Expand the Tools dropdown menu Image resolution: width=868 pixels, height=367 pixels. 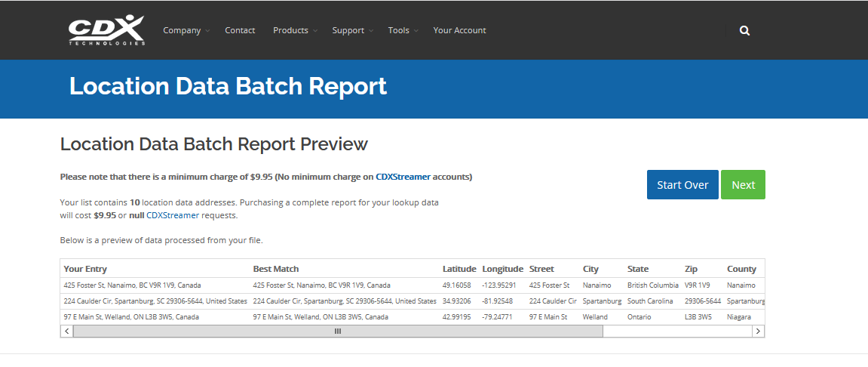pyautogui.click(x=403, y=30)
